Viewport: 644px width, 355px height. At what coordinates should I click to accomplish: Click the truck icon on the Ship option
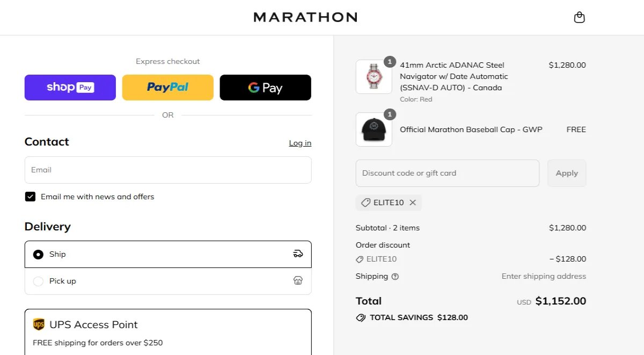tap(298, 254)
